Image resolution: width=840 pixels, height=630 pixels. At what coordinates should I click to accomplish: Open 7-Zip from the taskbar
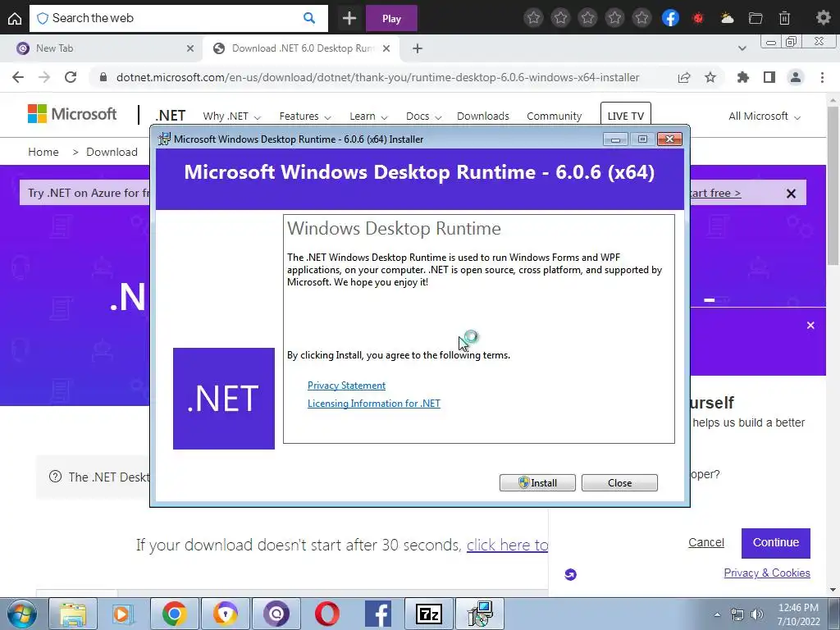428,614
